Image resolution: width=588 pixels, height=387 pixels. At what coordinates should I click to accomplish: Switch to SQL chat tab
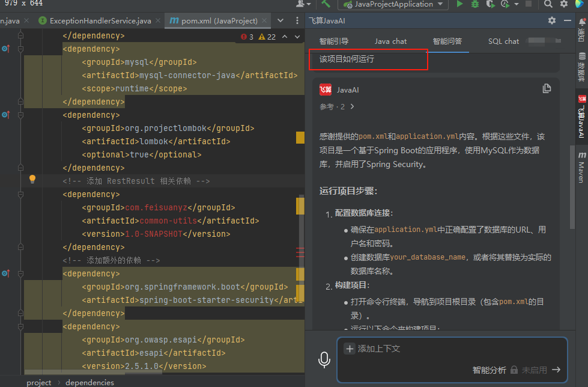pyautogui.click(x=504, y=41)
